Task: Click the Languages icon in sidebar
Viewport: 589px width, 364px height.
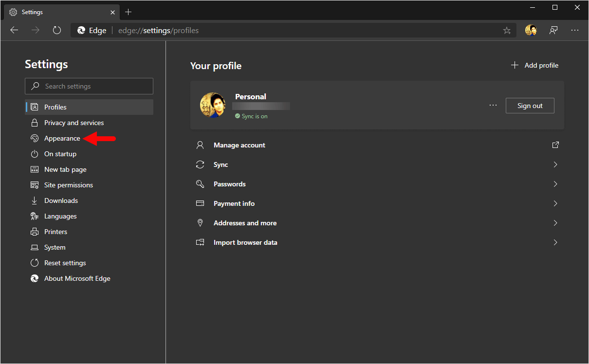Action: (35, 216)
